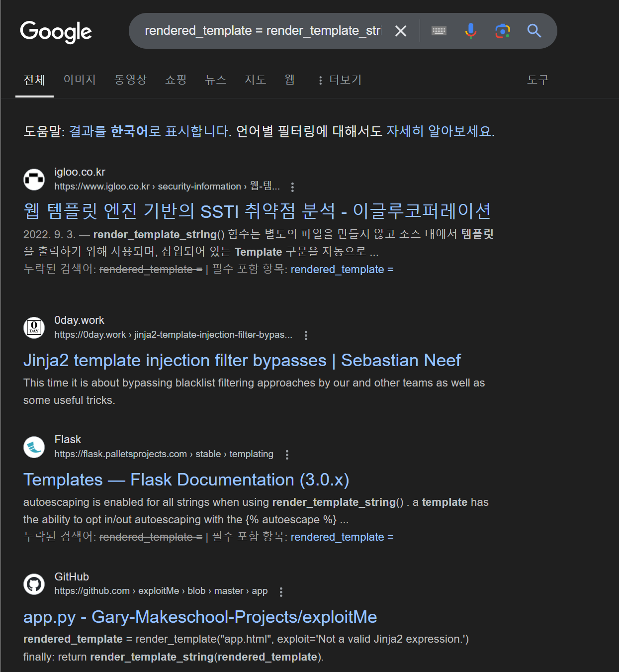Viewport: 619px width, 672px height.
Task: Open the more options dots for Flask result
Action: click(287, 455)
